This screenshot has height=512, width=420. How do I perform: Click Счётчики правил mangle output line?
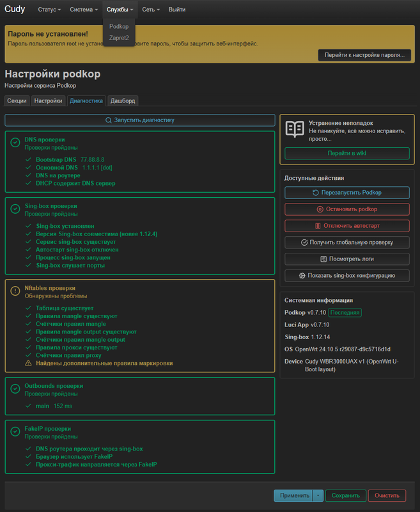tap(81, 340)
